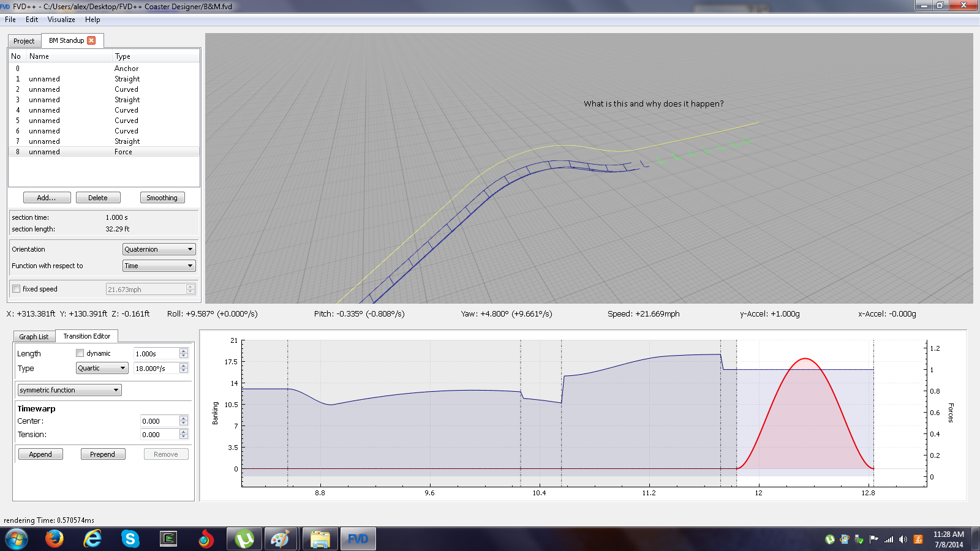The image size is (980, 551).
Task: Switch to the Graph List tab
Action: 34,337
